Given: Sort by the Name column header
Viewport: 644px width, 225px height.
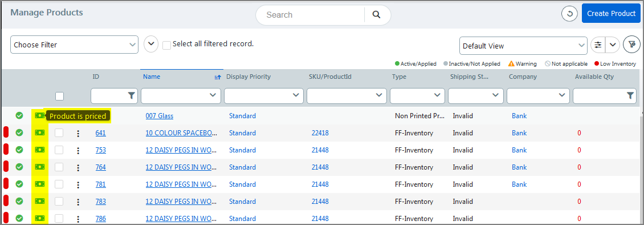Looking at the screenshot, I should [152, 77].
